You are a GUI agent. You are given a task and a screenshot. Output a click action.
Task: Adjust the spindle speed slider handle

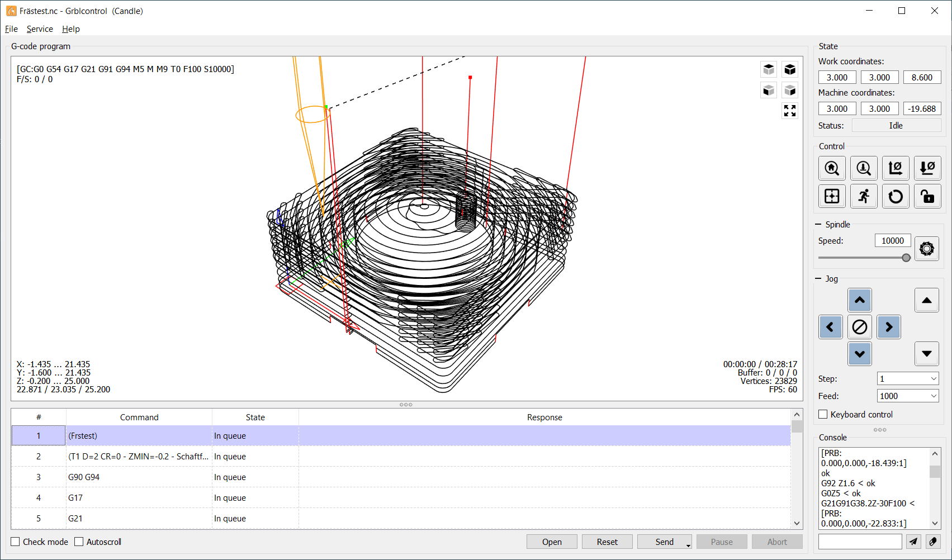[x=906, y=258]
